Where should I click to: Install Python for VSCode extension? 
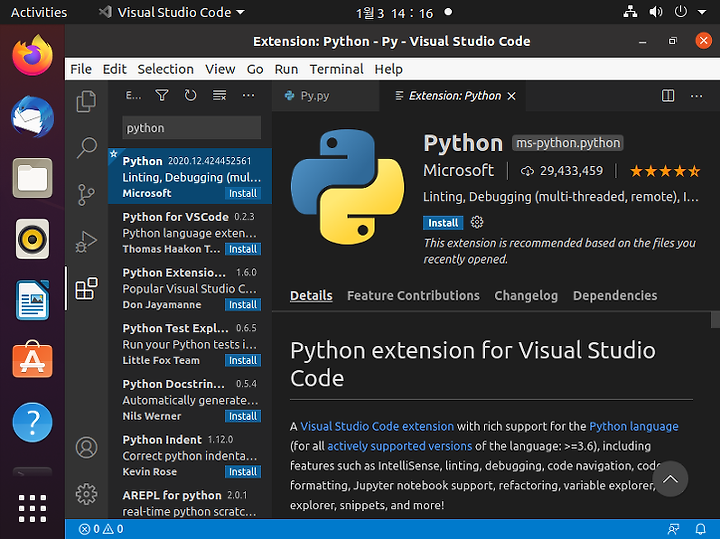coord(243,249)
